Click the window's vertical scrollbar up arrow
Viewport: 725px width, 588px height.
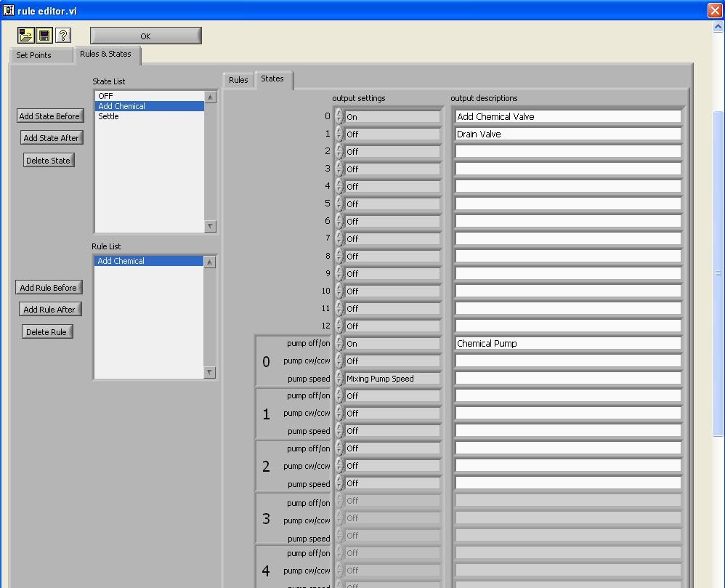click(718, 27)
